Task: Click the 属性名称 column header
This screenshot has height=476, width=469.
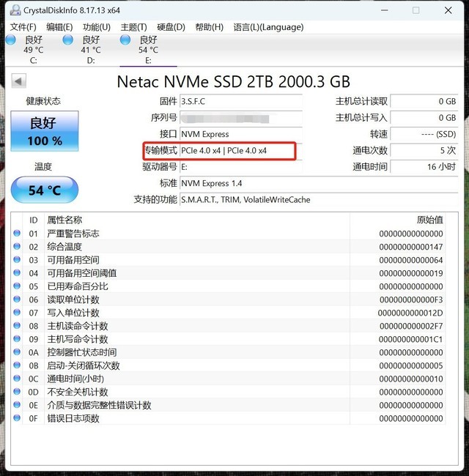Action: tap(64, 220)
